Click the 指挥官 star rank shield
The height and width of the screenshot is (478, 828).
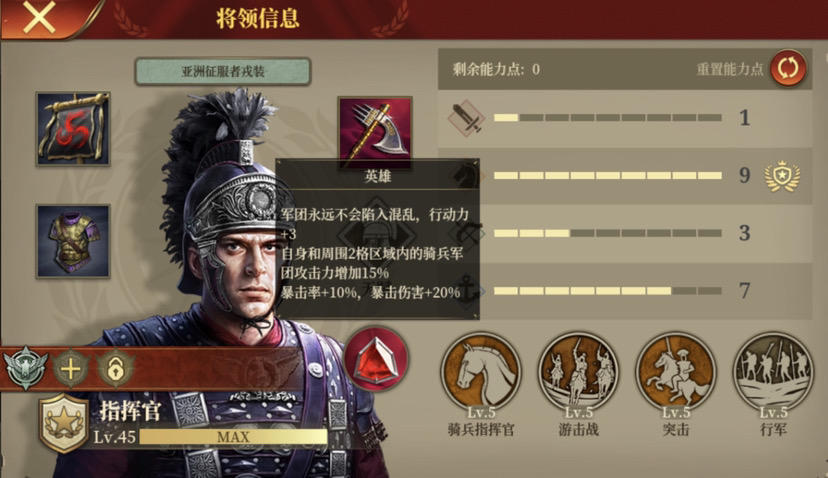coord(64,423)
